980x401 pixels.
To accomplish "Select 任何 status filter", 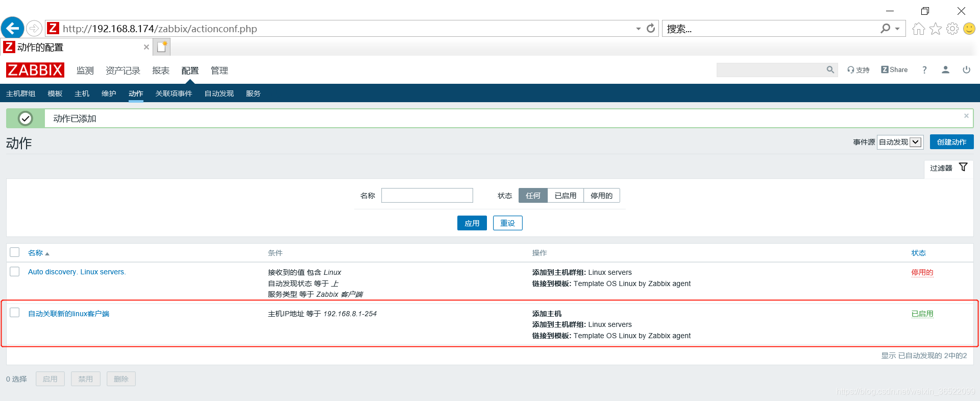I will pos(533,196).
